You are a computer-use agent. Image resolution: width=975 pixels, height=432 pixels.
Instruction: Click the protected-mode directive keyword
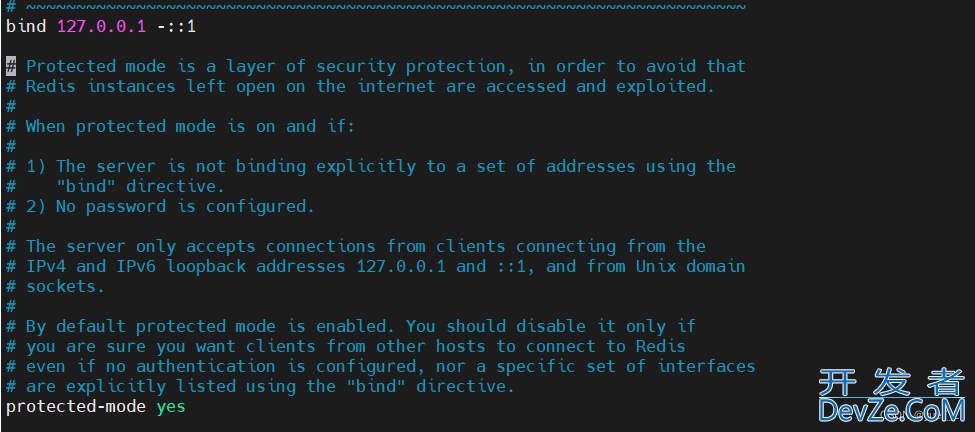click(76, 408)
